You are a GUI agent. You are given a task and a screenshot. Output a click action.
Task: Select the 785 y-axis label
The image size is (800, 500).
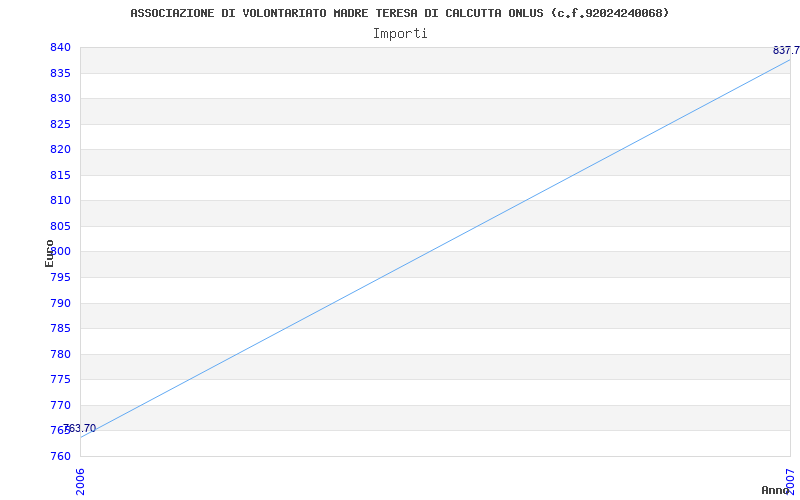click(x=60, y=328)
